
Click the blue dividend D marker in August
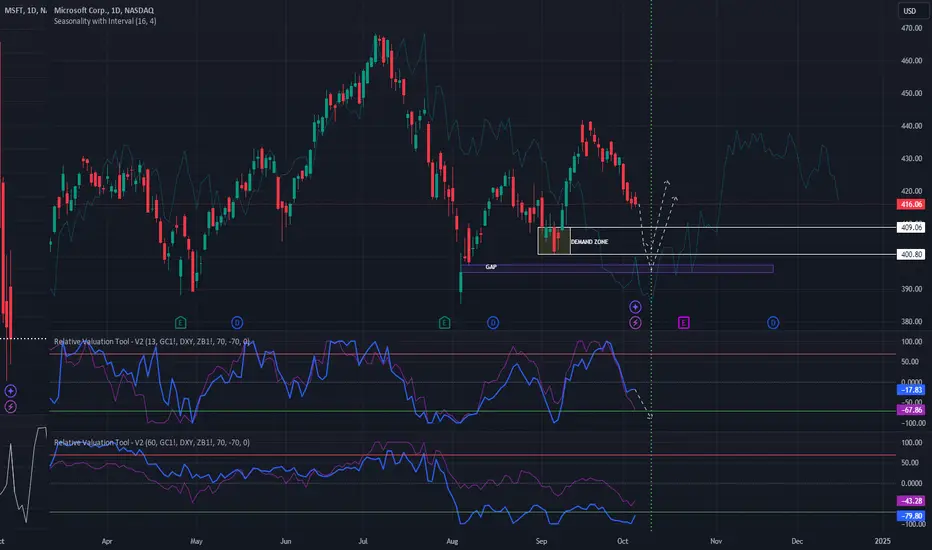(x=493, y=323)
